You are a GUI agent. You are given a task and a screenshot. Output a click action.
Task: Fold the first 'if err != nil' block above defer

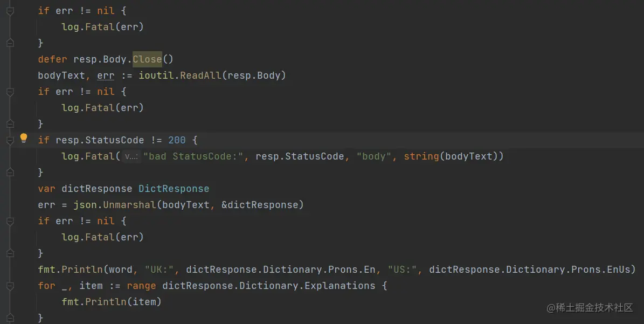(10, 11)
